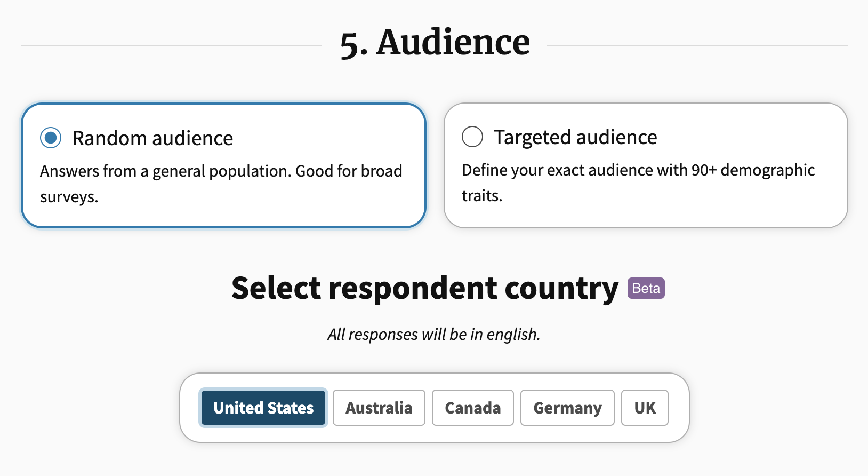This screenshot has height=476, width=868.
Task: Click the 'All responses will be in english' note
Action: tap(434, 334)
